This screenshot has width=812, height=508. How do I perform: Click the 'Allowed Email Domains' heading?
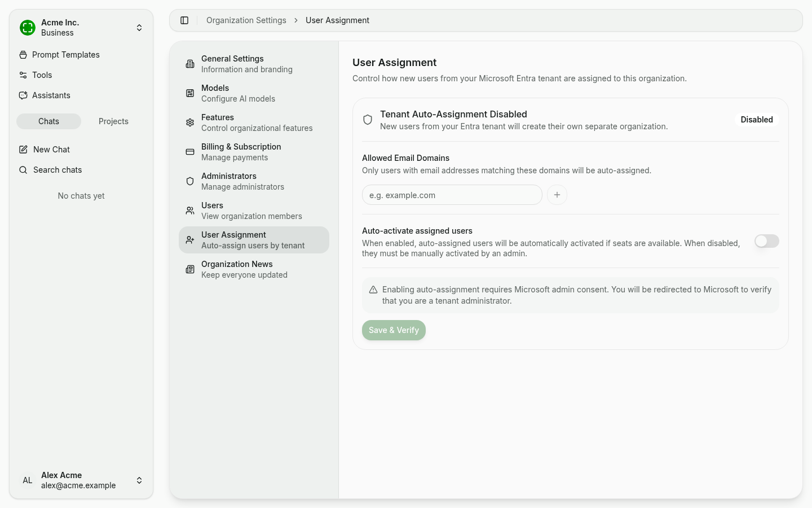pyautogui.click(x=405, y=158)
